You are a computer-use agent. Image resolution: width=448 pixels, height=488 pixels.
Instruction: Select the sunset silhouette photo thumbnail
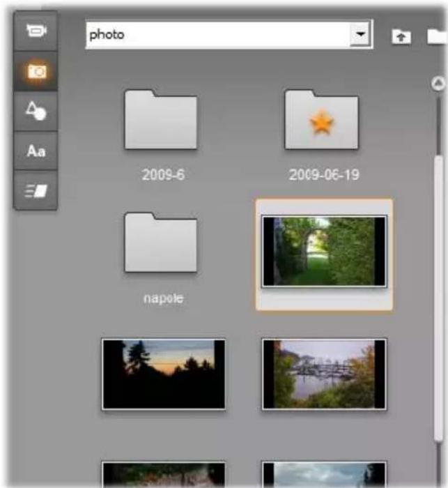pyautogui.click(x=163, y=374)
